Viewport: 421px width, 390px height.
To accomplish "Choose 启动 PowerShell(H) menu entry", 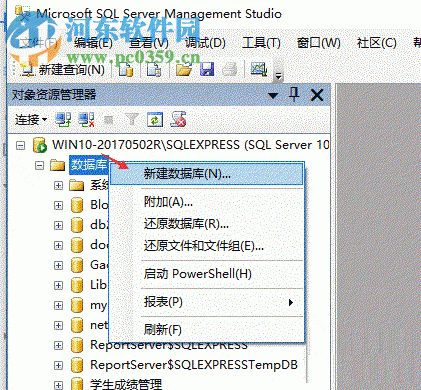I will click(206, 274).
